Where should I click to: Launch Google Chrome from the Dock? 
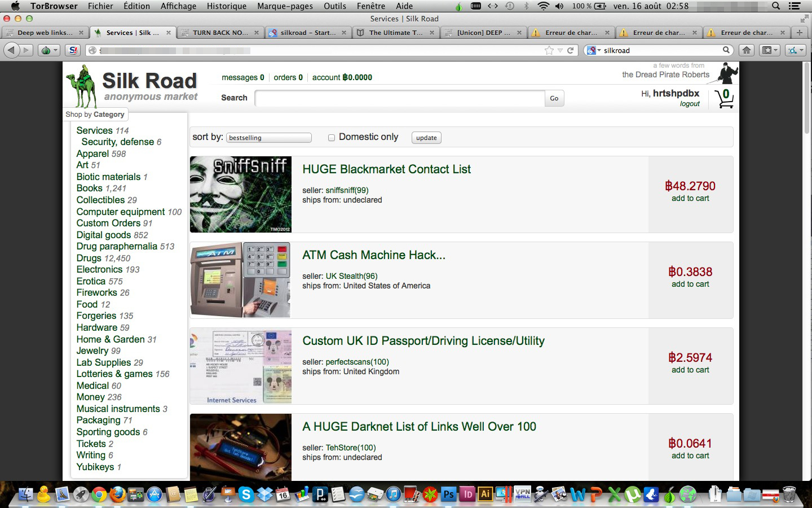pyautogui.click(x=99, y=495)
